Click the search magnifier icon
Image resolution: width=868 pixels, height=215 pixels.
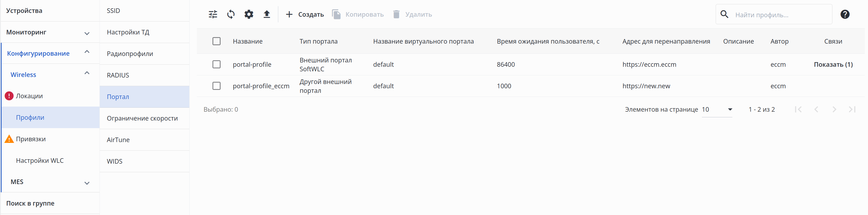coord(724,15)
